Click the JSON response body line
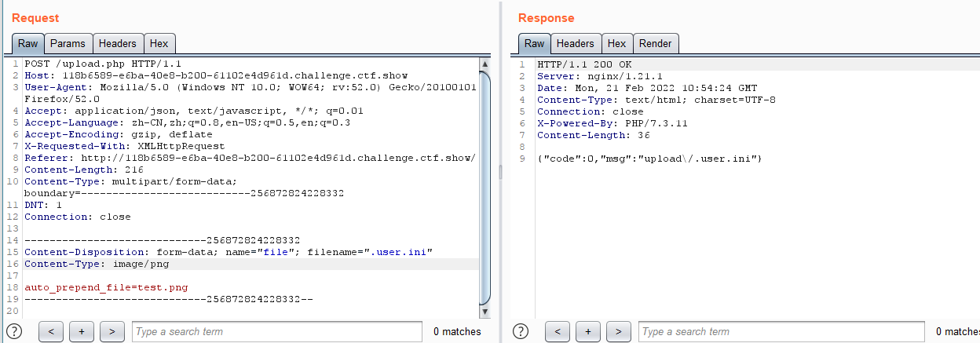This screenshot has width=980, height=343. point(649,158)
